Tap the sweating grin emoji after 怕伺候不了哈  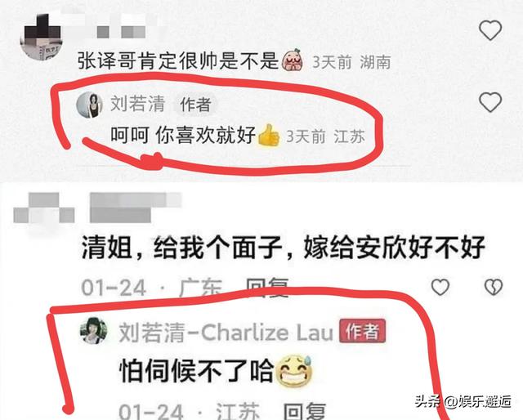[295, 371]
